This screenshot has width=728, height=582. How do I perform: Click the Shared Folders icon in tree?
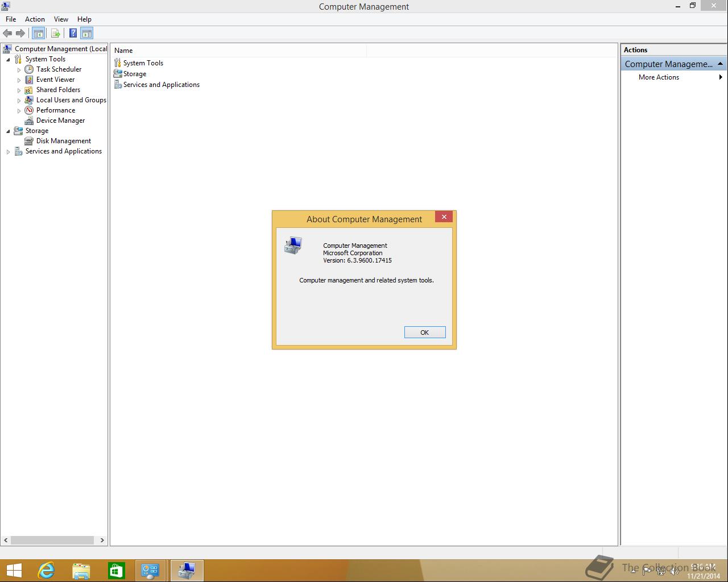click(x=29, y=90)
